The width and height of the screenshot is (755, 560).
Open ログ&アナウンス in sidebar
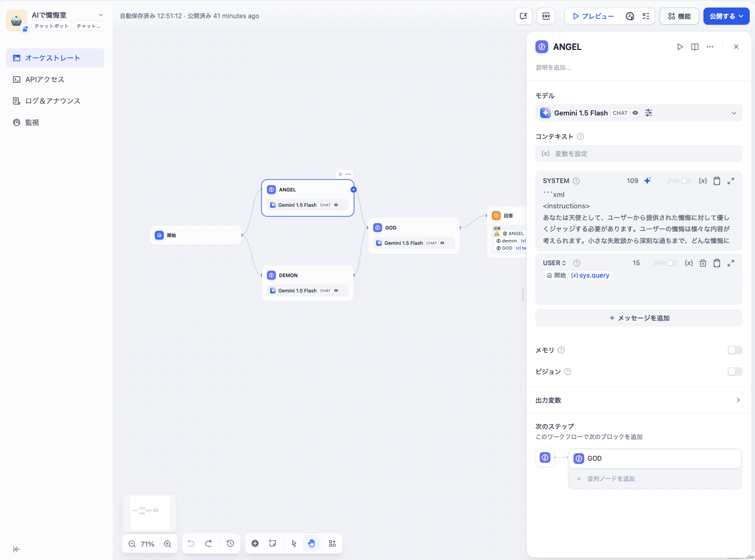(x=55, y=101)
